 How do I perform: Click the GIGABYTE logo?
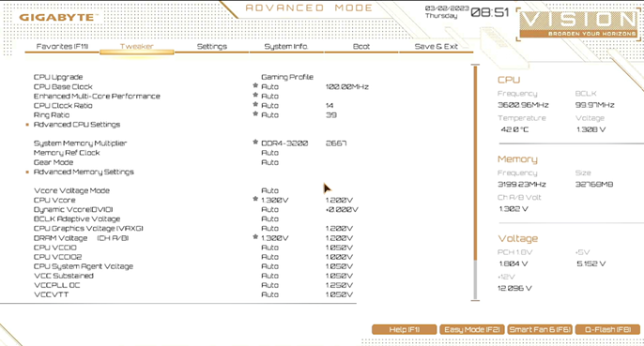57,17
